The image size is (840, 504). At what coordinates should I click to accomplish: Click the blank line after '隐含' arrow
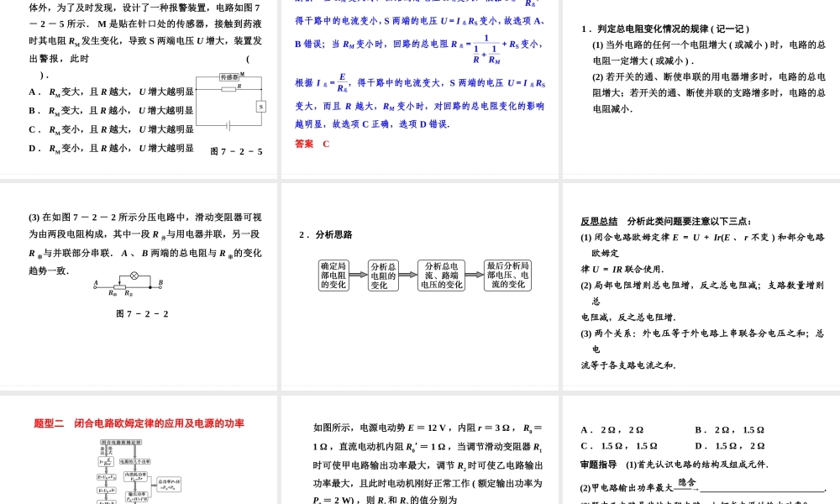(x=763, y=489)
